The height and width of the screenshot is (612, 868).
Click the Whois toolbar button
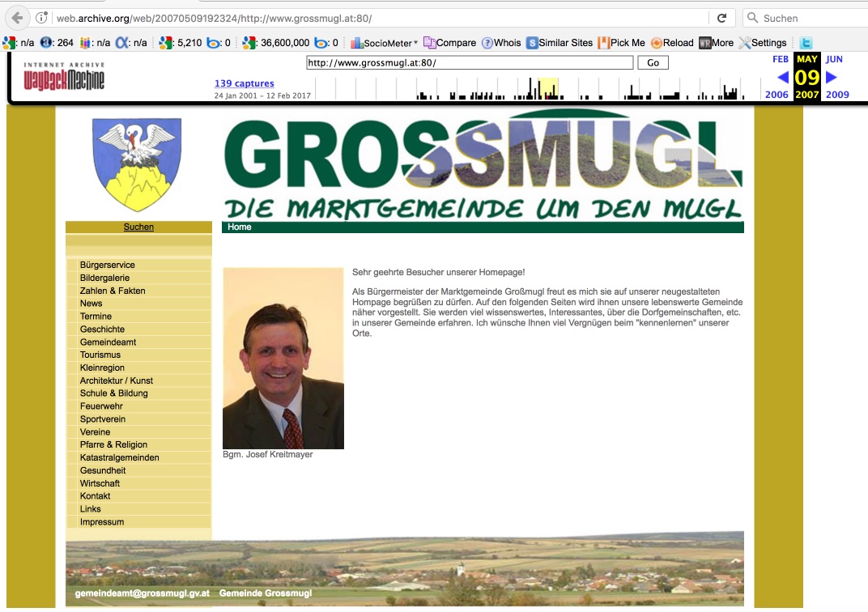click(x=501, y=43)
